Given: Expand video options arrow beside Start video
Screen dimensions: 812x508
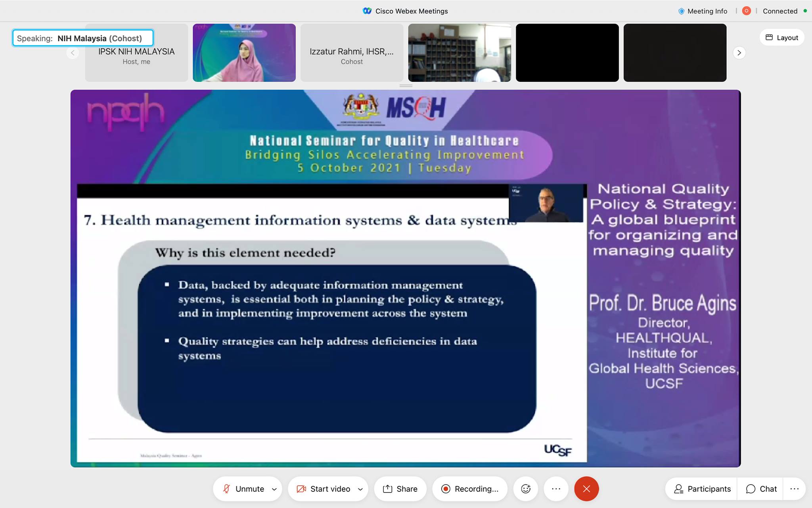Looking at the screenshot, I should coord(360,489).
